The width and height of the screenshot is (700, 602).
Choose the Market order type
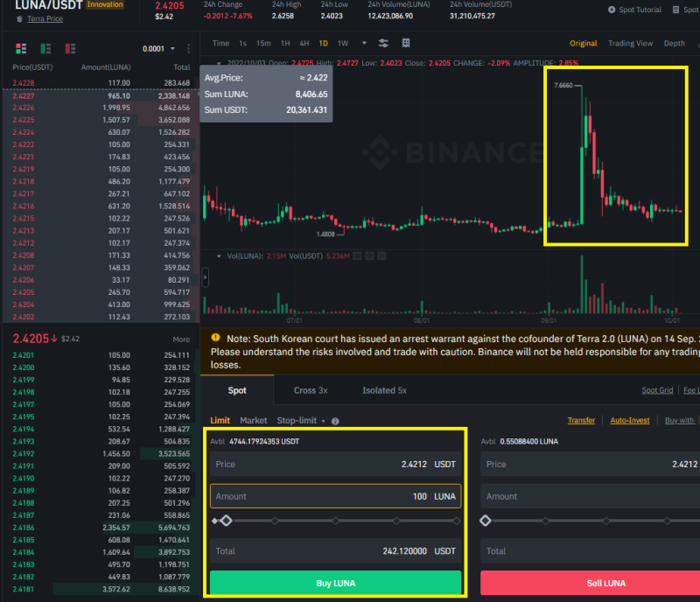click(253, 421)
